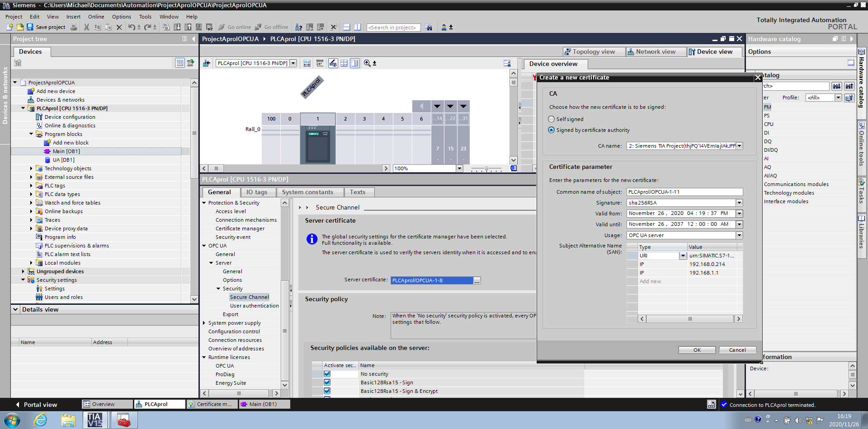The image size is (868, 429).
Task: Select the Self signed radio button
Action: (x=551, y=119)
